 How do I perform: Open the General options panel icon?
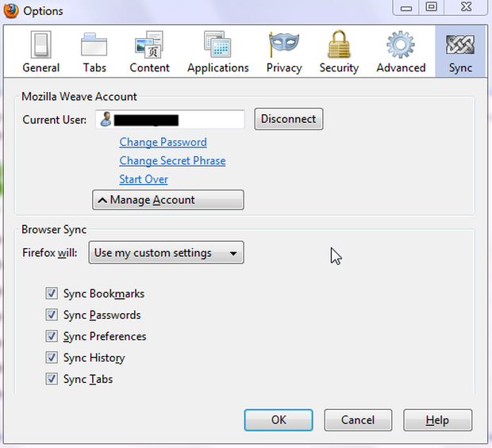(x=40, y=45)
